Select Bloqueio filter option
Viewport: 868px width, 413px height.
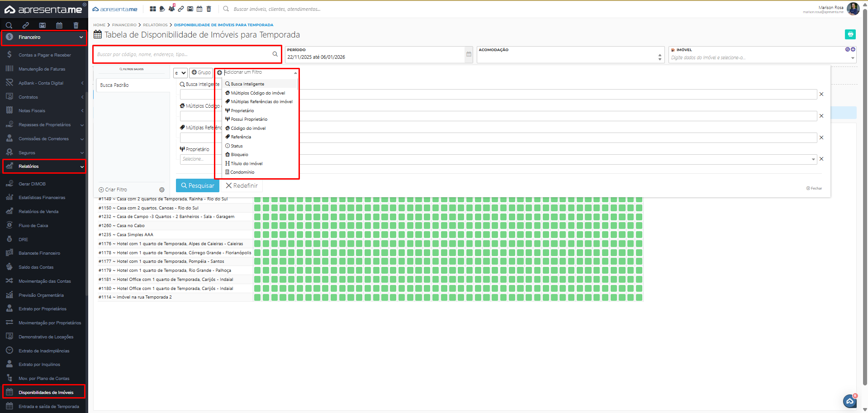click(x=239, y=155)
